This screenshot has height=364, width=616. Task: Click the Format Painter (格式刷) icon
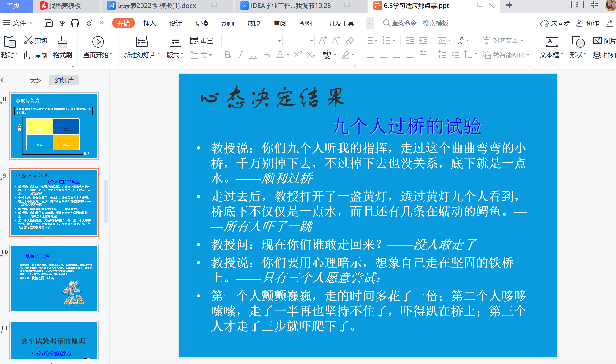tap(62, 42)
